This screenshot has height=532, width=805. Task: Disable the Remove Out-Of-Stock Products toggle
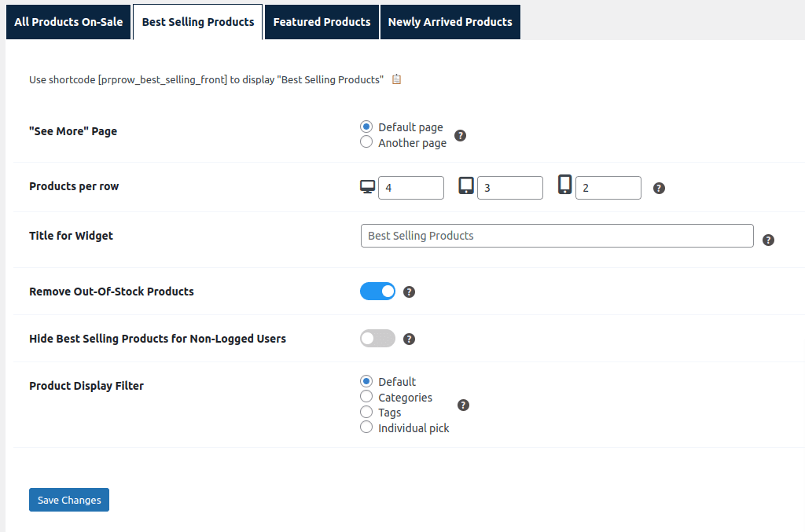(377, 291)
